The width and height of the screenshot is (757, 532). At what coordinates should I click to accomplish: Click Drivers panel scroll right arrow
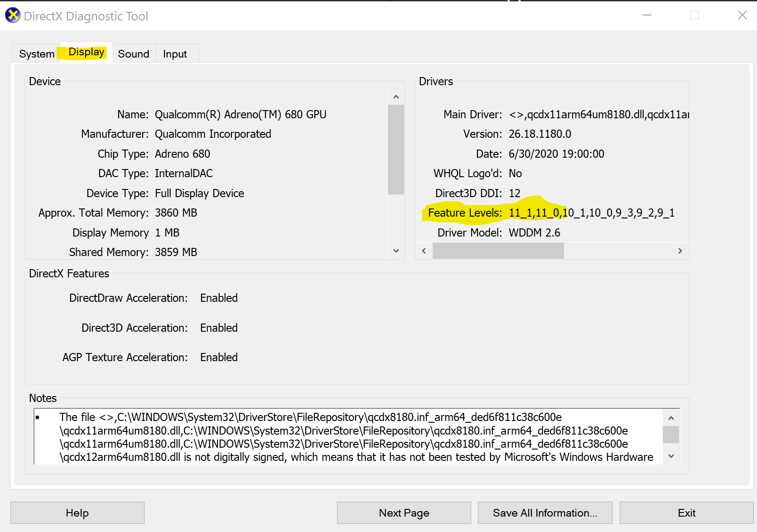click(680, 251)
